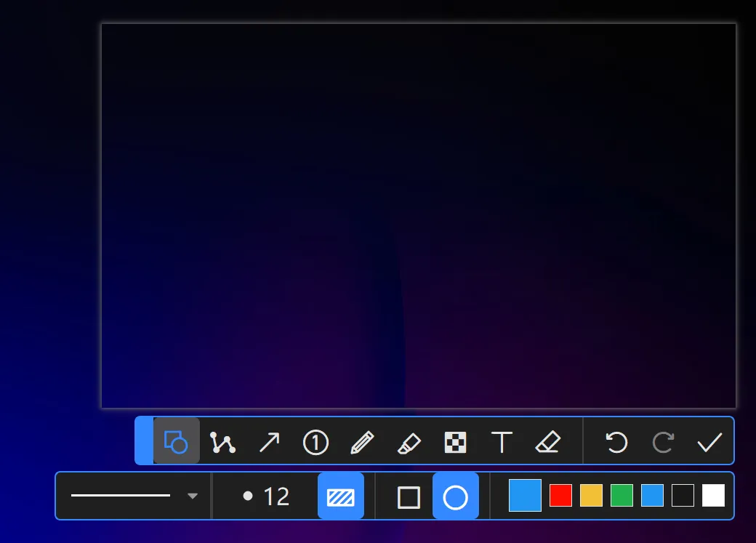Viewport: 756px width, 543px height.
Task: Select the shapes (rectangle/ellipse) tool
Action: [x=176, y=441]
